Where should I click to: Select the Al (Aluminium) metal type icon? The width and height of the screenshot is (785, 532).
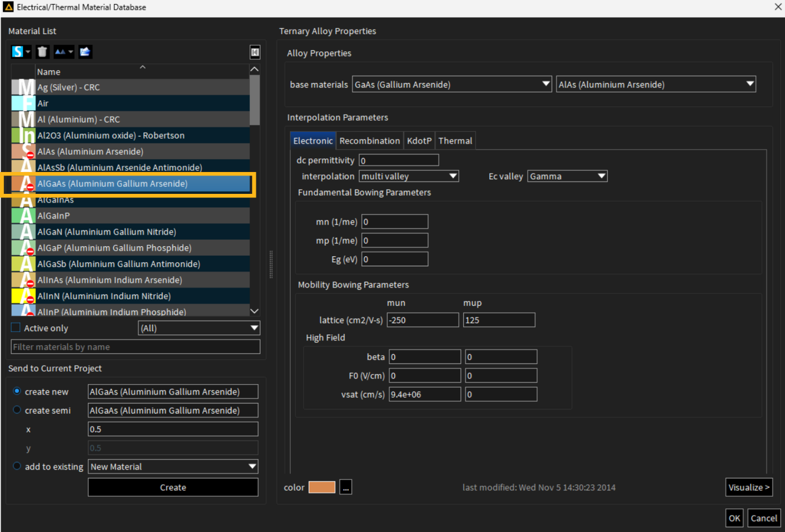point(24,119)
